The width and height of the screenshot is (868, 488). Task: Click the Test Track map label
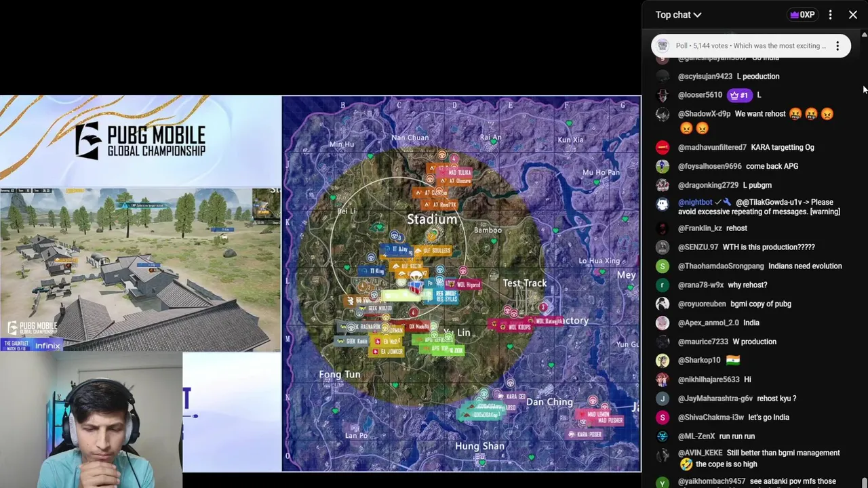525,283
